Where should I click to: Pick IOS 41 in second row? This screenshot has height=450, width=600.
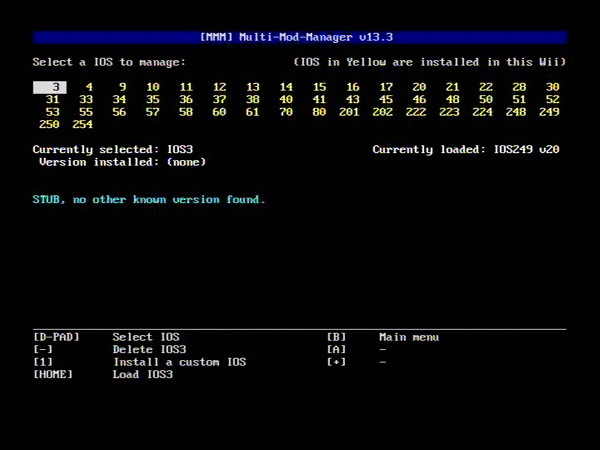click(319, 99)
